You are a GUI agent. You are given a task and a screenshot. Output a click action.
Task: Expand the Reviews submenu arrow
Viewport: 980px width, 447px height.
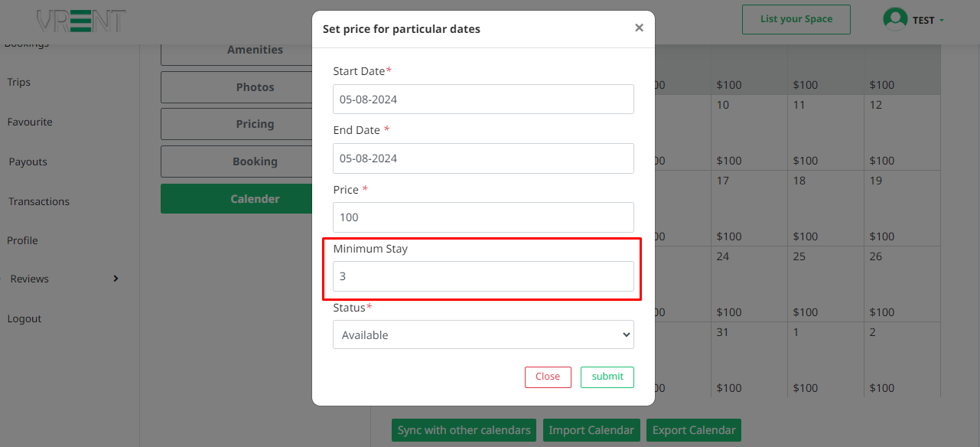point(116,279)
